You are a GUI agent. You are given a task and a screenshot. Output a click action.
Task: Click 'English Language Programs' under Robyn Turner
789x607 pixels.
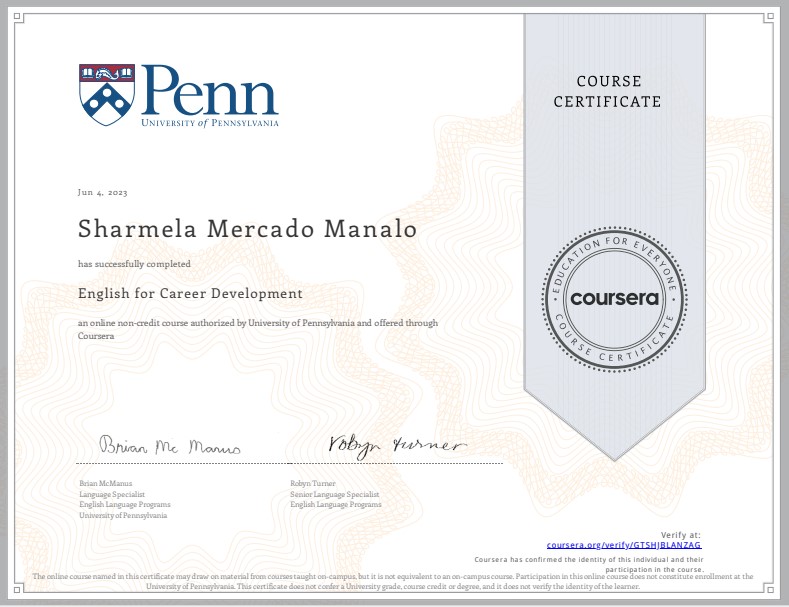[336, 504]
